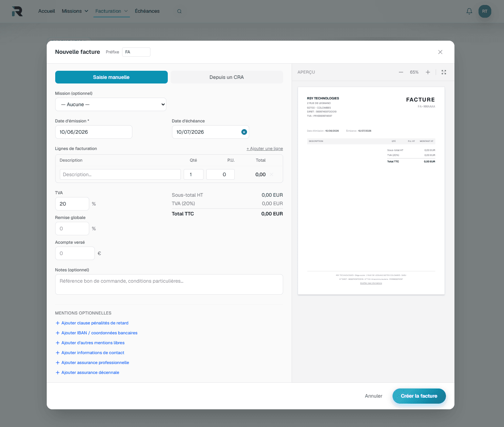Expand the preview to fullscreen
Image resolution: width=504 pixels, height=427 pixels.
tap(444, 72)
